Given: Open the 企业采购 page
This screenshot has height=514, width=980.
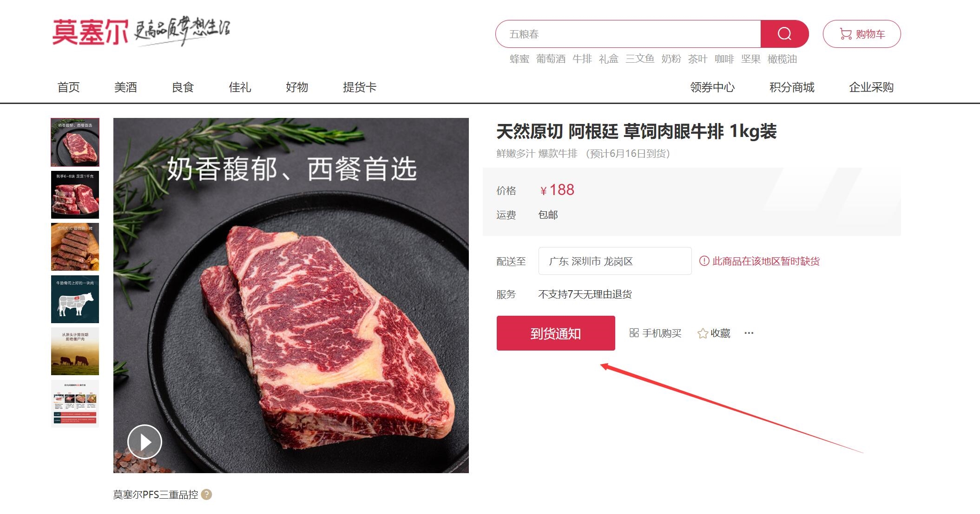Looking at the screenshot, I should (871, 87).
